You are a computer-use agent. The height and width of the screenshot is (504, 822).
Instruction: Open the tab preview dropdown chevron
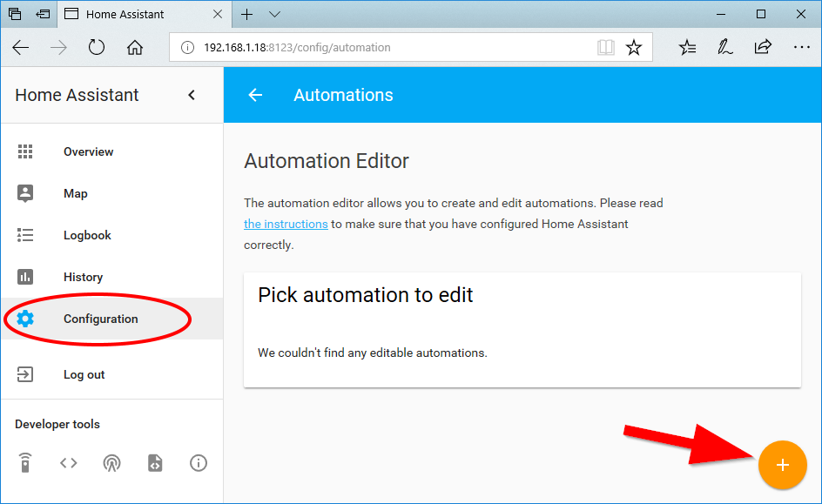point(274,14)
